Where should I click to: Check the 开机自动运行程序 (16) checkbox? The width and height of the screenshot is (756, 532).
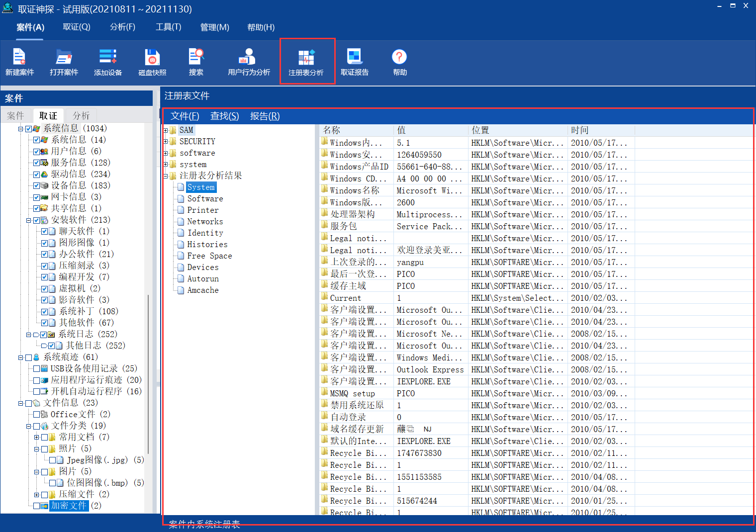(x=36, y=392)
